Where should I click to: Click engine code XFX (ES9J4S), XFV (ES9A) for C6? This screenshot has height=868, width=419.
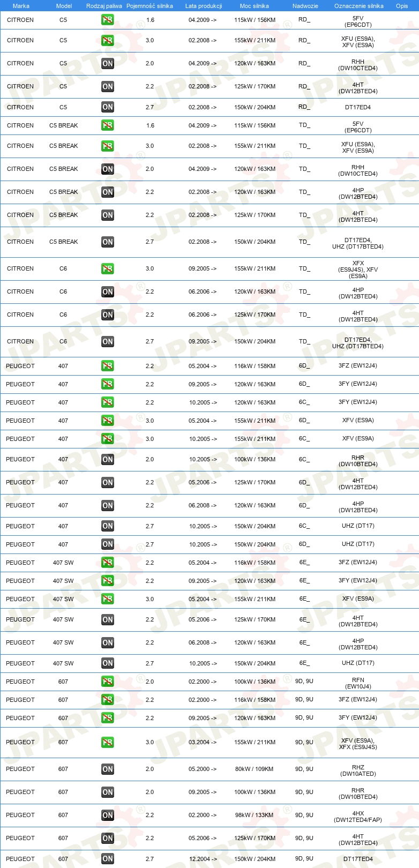click(x=358, y=270)
